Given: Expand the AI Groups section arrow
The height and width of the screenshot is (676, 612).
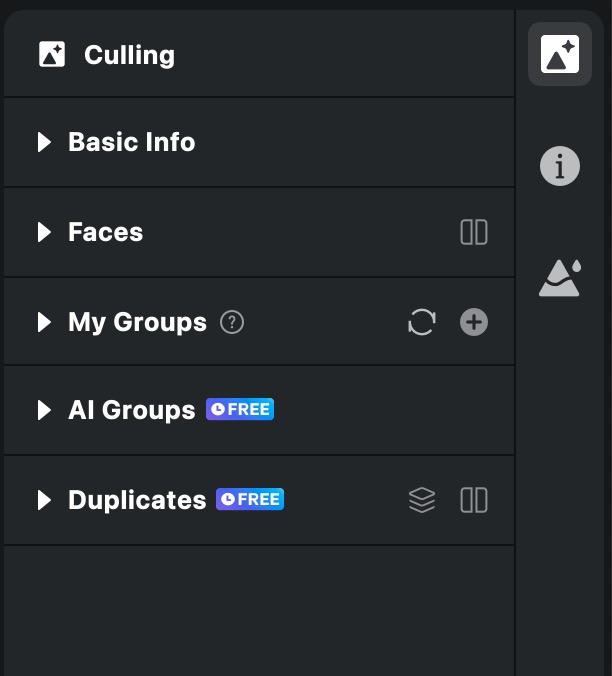Looking at the screenshot, I should point(44,410).
